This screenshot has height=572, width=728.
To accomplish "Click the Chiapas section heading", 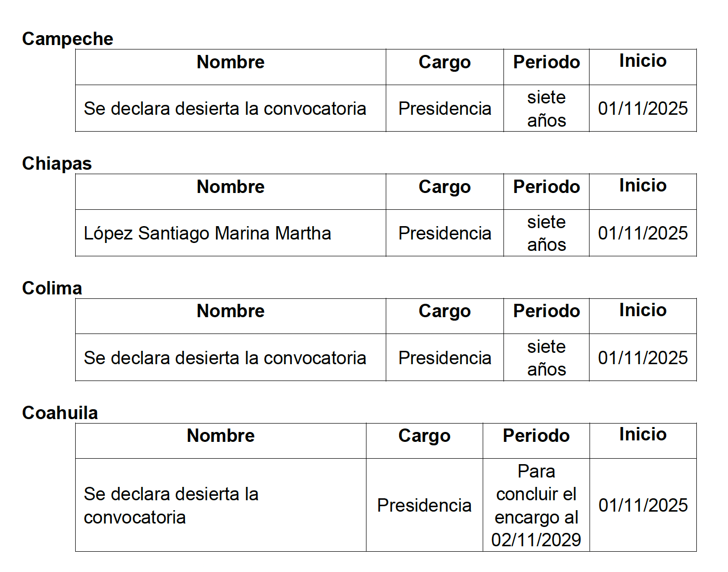I will pyautogui.click(x=57, y=163).
